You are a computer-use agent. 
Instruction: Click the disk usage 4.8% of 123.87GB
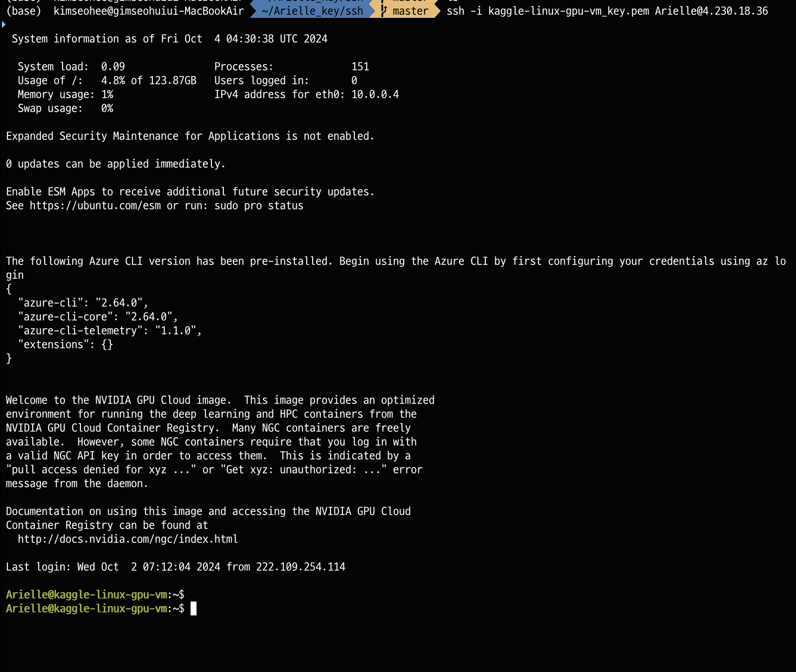[x=149, y=80]
